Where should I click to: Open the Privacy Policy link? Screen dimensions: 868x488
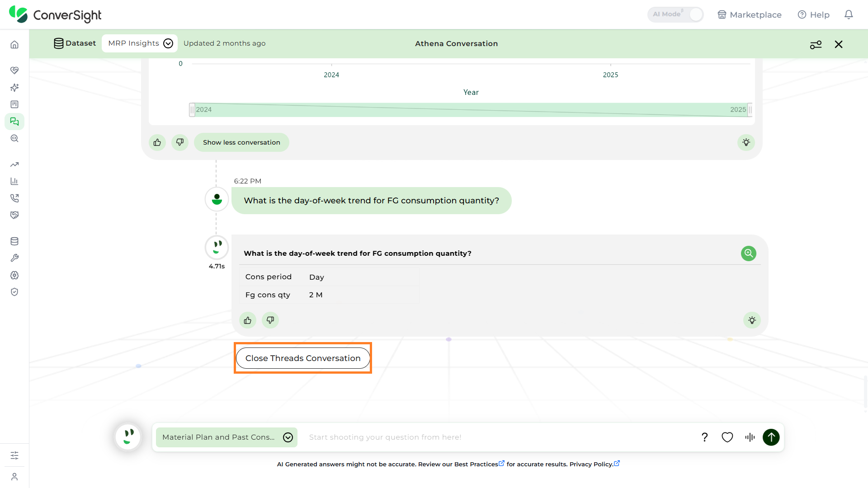(x=594, y=464)
